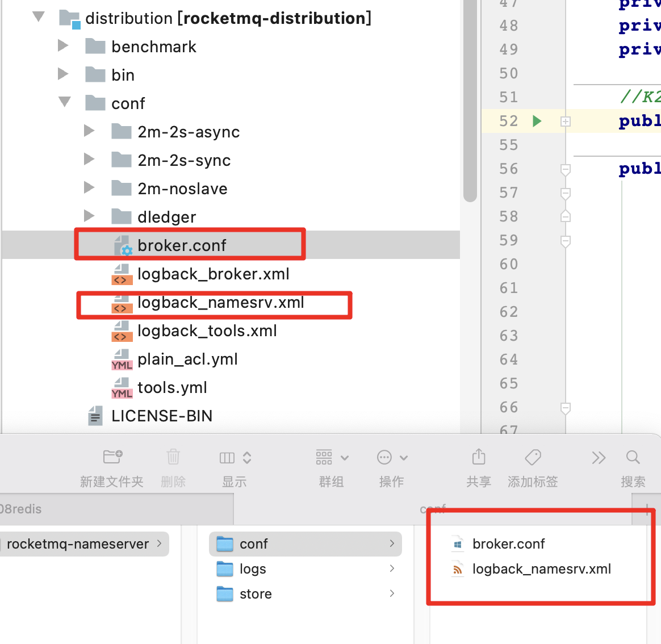Click the distribution module folder icon

[x=69, y=19]
